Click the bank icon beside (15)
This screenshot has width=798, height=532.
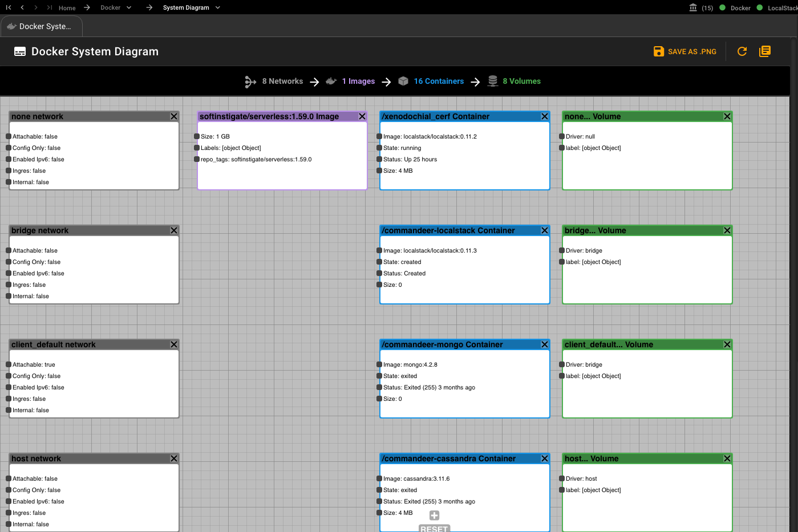[693, 8]
